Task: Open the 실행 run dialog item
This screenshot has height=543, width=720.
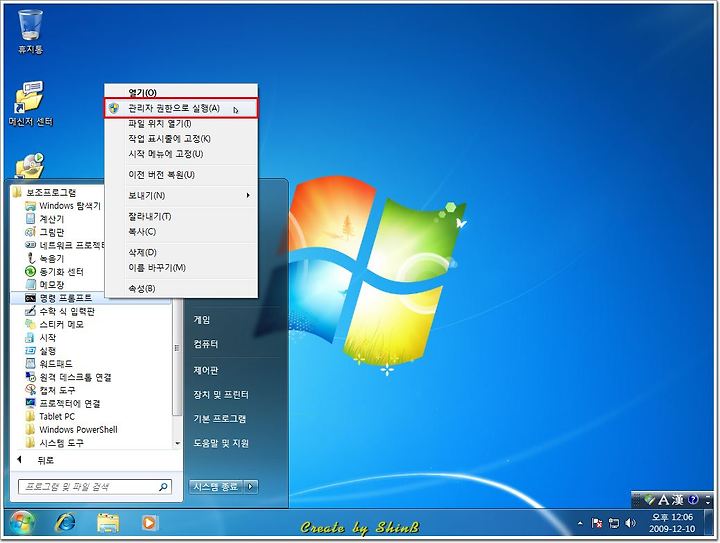Action: [40, 351]
